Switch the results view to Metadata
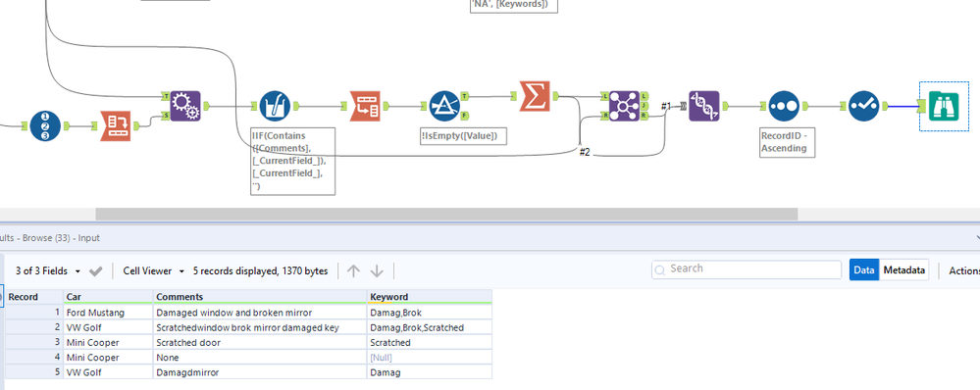Viewport: 980px width, 390px height. [x=903, y=270]
